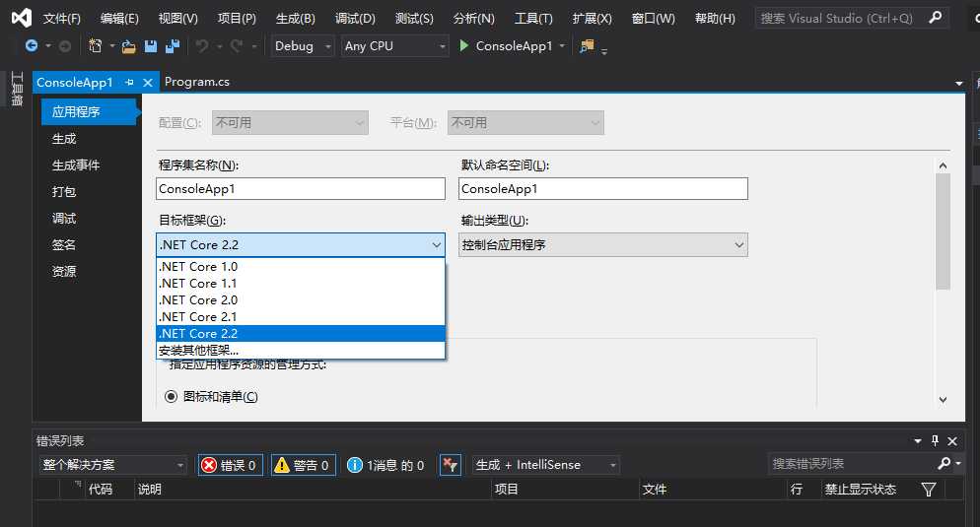The image size is (980, 527).
Task: Open the 工具(T) menu
Action: point(533,18)
